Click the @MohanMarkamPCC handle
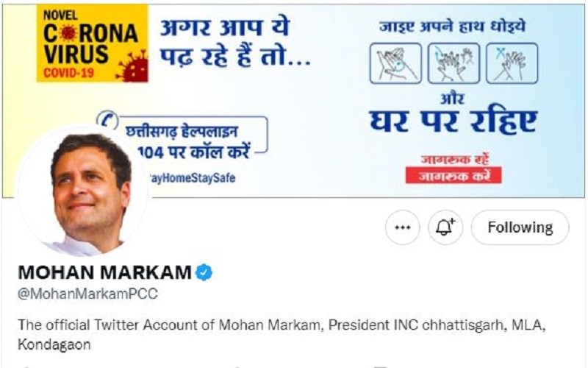Viewport: 588px width, 368px height. 87,294
